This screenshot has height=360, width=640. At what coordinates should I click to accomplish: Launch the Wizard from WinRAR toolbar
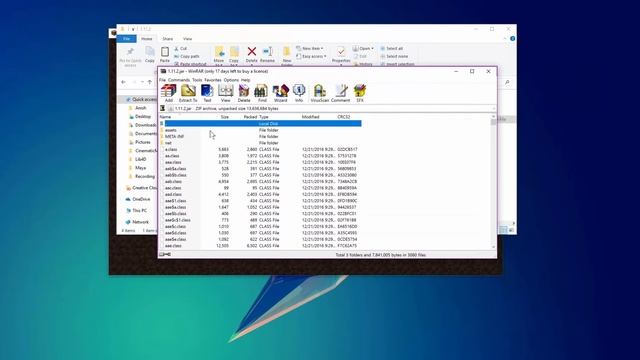(x=280, y=93)
